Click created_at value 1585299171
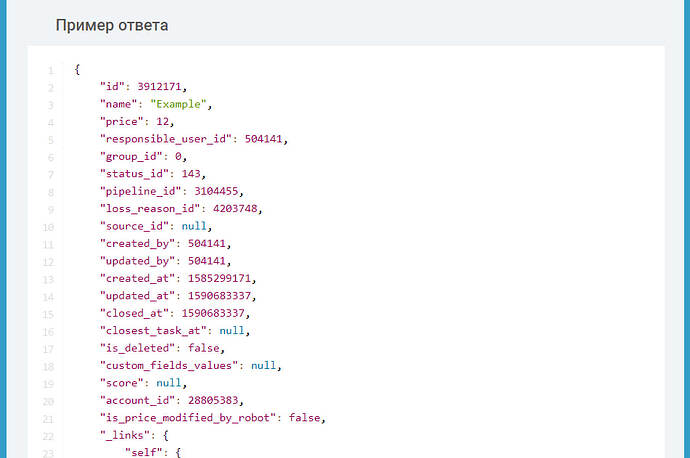The width and height of the screenshot is (690, 458). (219, 278)
